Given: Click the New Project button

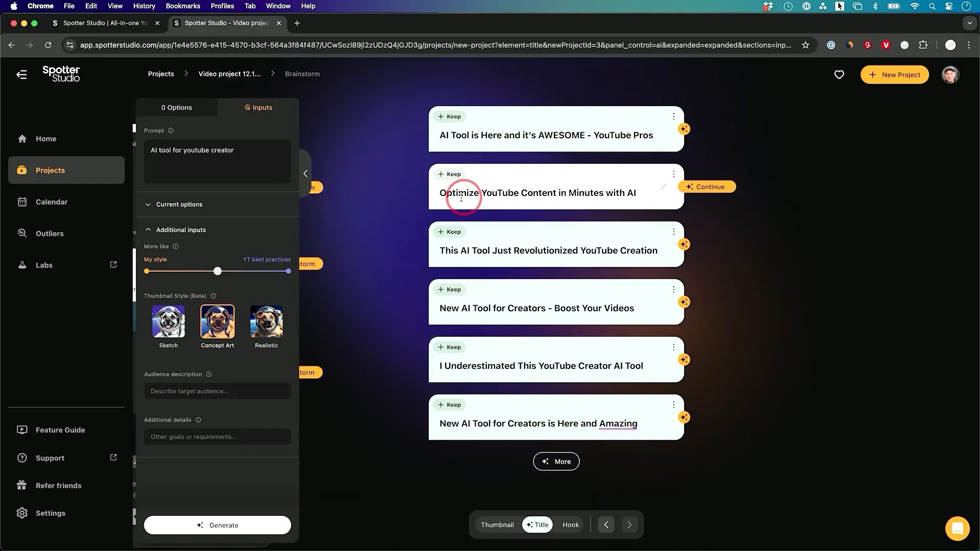Looking at the screenshot, I should pos(894,74).
